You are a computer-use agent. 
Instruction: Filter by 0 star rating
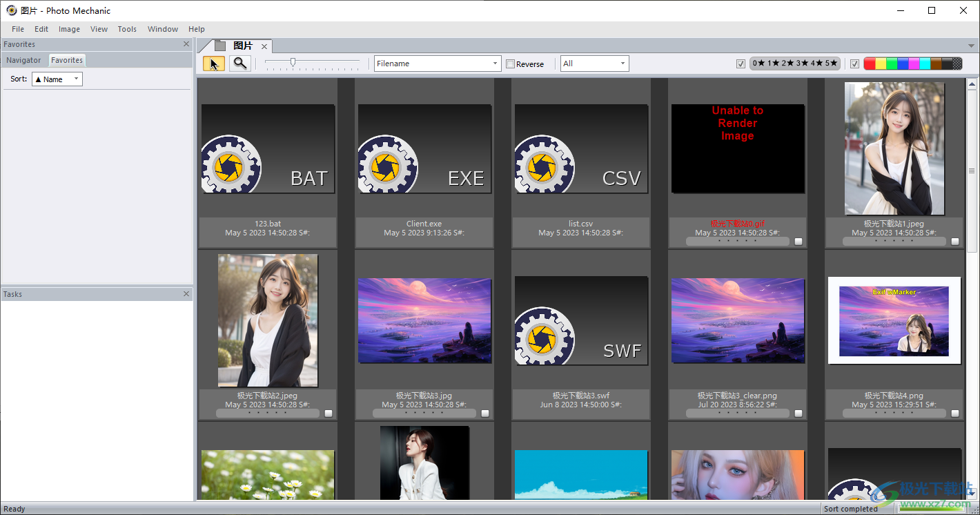click(759, 64)
